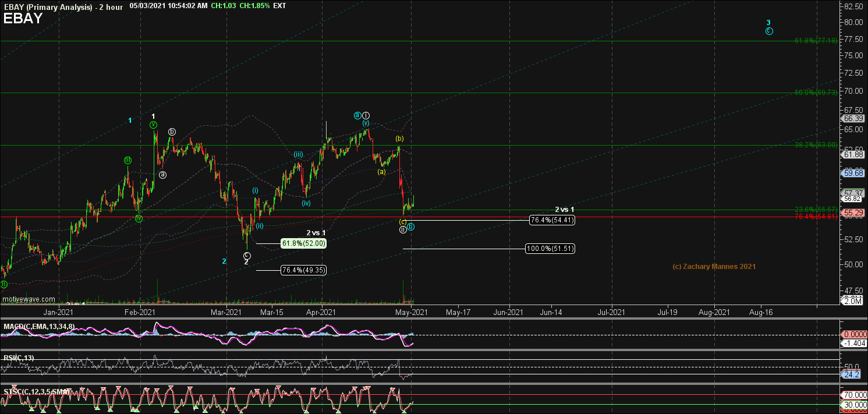Click the 75.00 price axis value
Image resolution: width=868 pixels, height=414 pixels.
(x=853, y=55)
